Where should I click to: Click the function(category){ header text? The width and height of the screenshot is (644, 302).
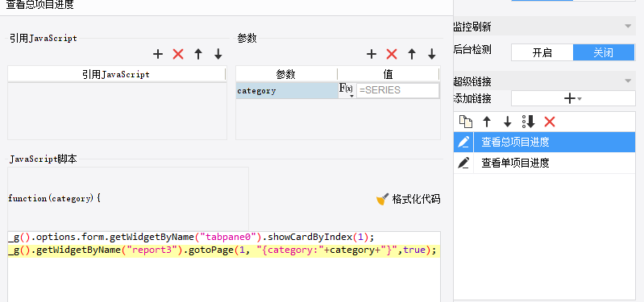point(54,199)
